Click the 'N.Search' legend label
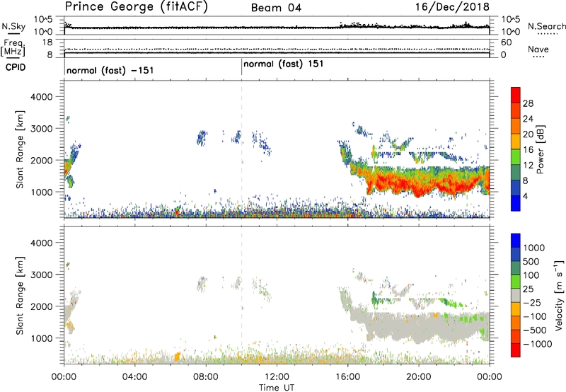566x392 pixels. point(546,26)
